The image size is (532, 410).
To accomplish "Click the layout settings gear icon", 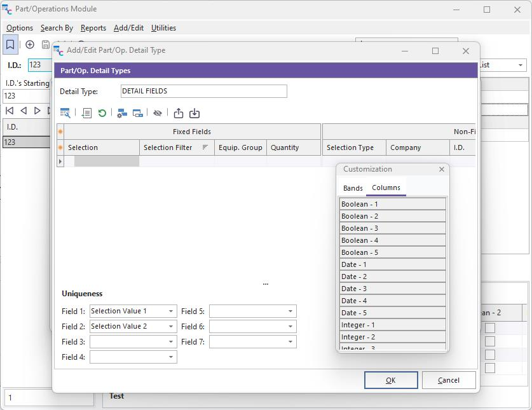I will (122, 113).
